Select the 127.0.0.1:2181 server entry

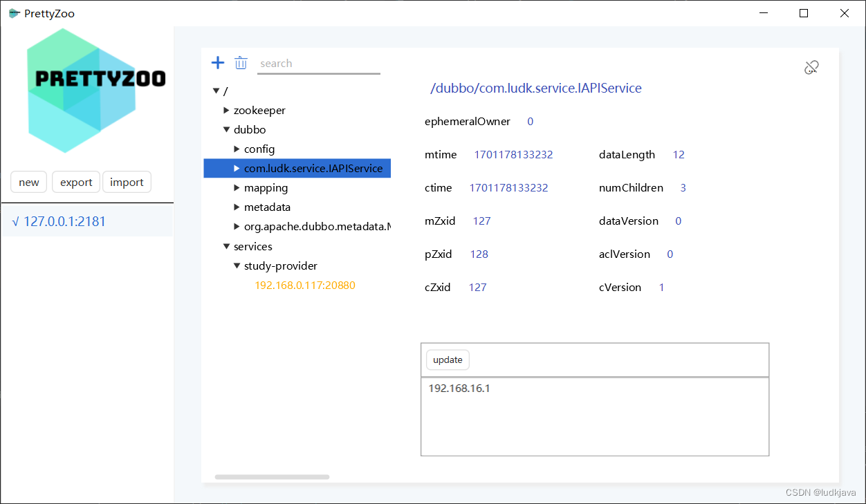pyautogui.click(x=86, y=221)
